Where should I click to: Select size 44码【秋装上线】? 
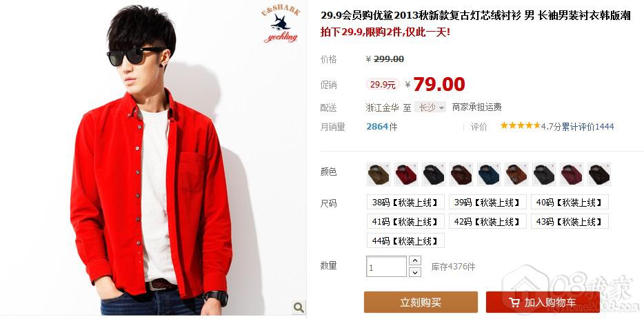pyautogui.click(x=405, y=240)
